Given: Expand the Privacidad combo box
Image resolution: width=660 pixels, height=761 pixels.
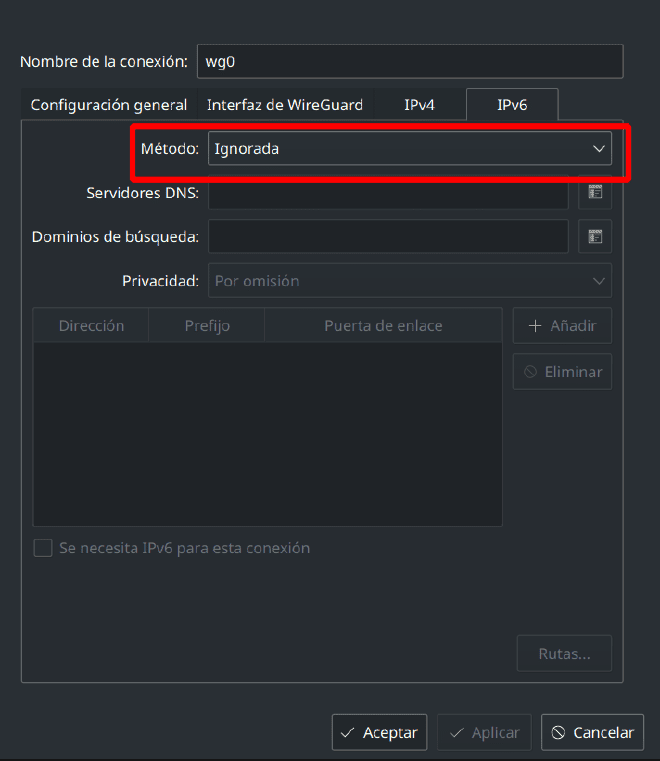Looking at the screenshot, I should 410,281.
